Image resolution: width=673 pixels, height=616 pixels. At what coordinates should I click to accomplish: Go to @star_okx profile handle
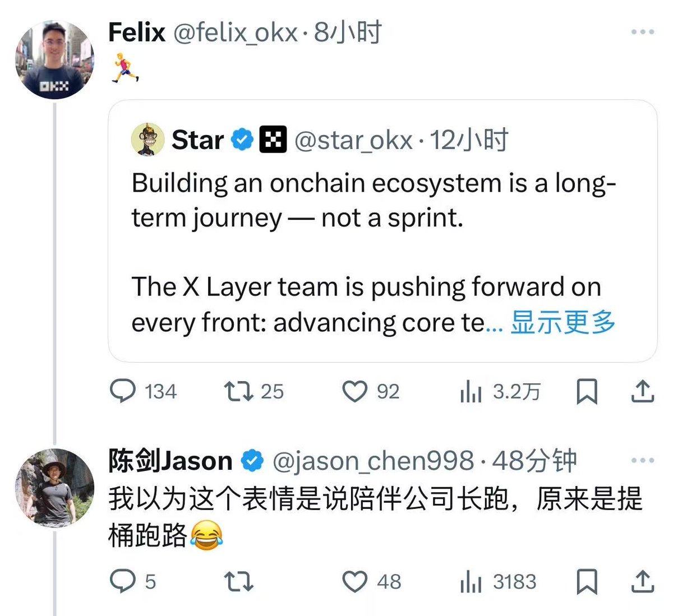353,140
